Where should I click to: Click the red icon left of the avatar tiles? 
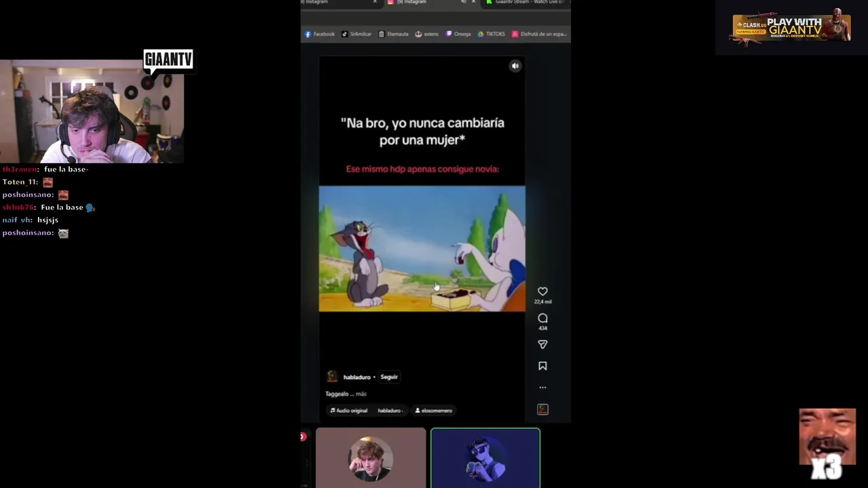tap(303, 436)
